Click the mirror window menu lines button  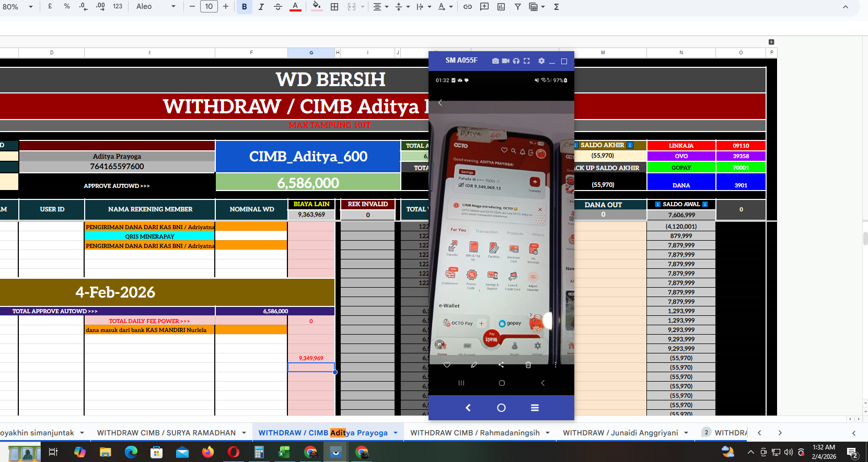click(535, 408)
